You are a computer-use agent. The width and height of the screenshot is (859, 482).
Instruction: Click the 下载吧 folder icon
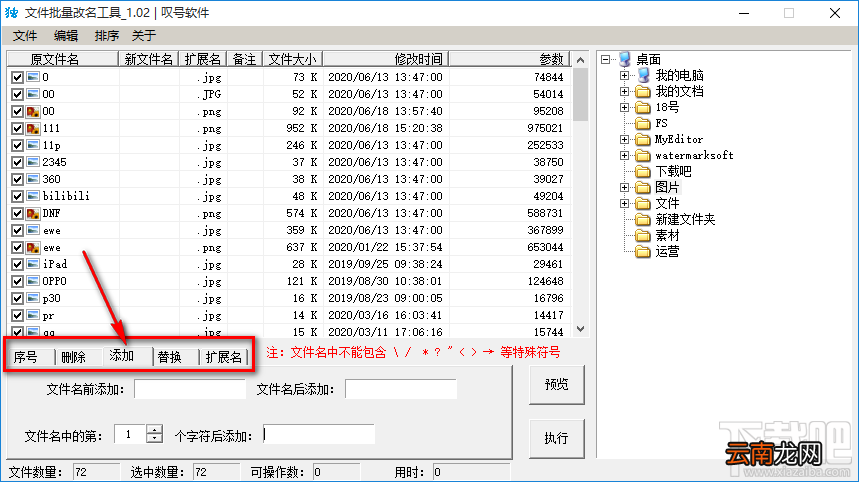pos(643,171)
